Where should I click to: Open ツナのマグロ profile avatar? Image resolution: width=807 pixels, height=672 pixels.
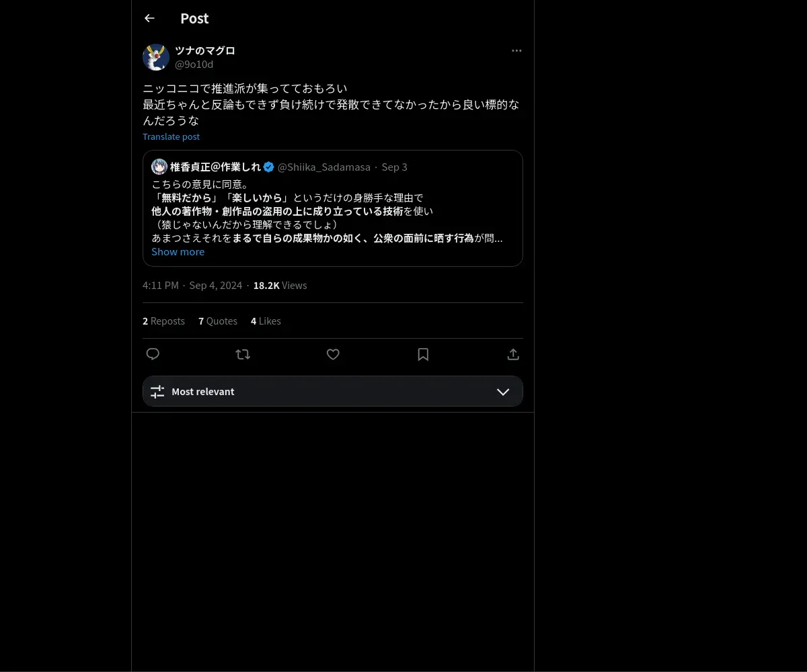pos(156,57)
